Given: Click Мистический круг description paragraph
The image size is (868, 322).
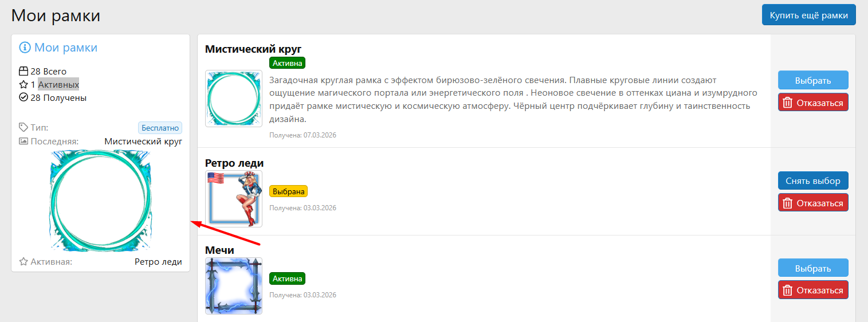Looking at the screenshot, I should click(513, 100).
